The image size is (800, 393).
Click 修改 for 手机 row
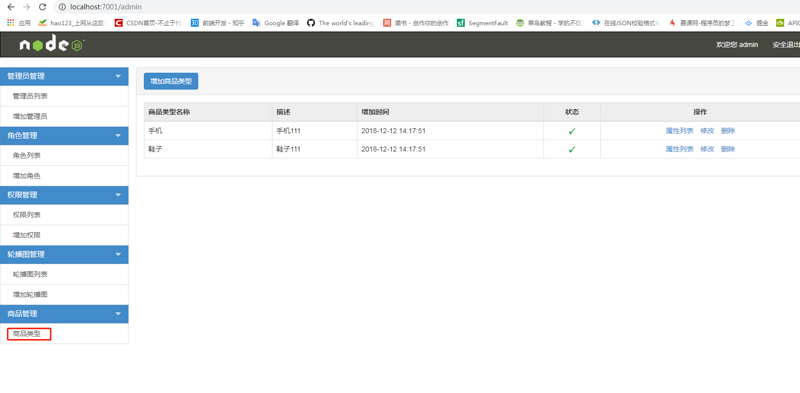(x=707, y=131)
